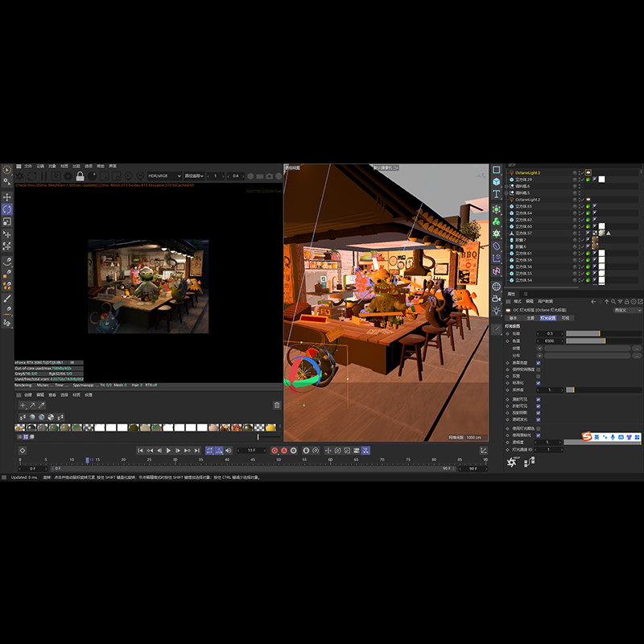Click the light bulb icon in right toolbar
The image size is (644, 644).
click(496, 311)
